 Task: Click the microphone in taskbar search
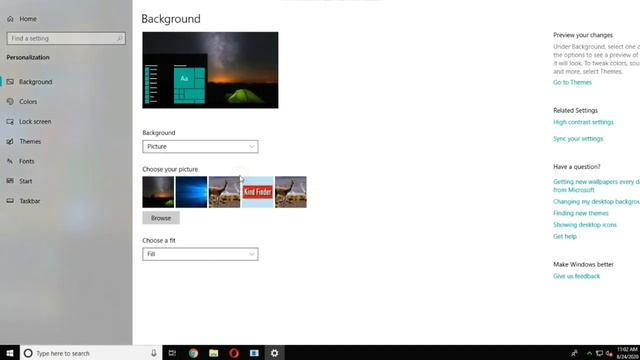(153, 353)
